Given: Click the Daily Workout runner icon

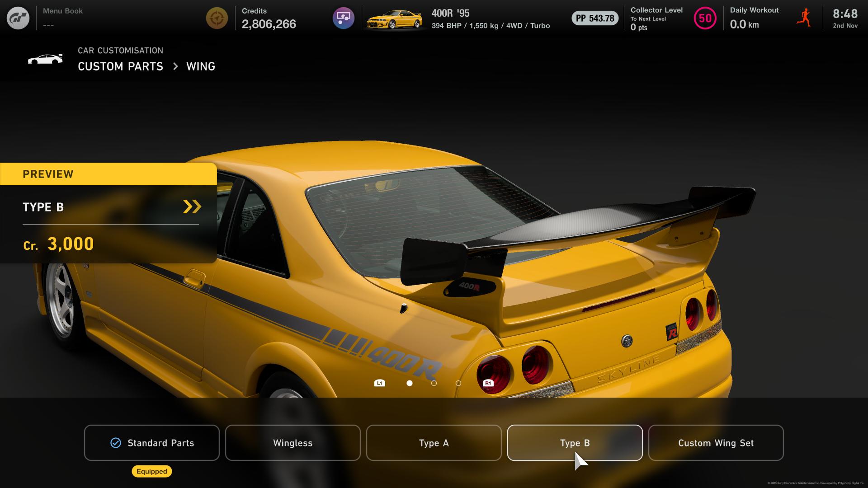Looking at the screenshot, I should coord(804,18).
